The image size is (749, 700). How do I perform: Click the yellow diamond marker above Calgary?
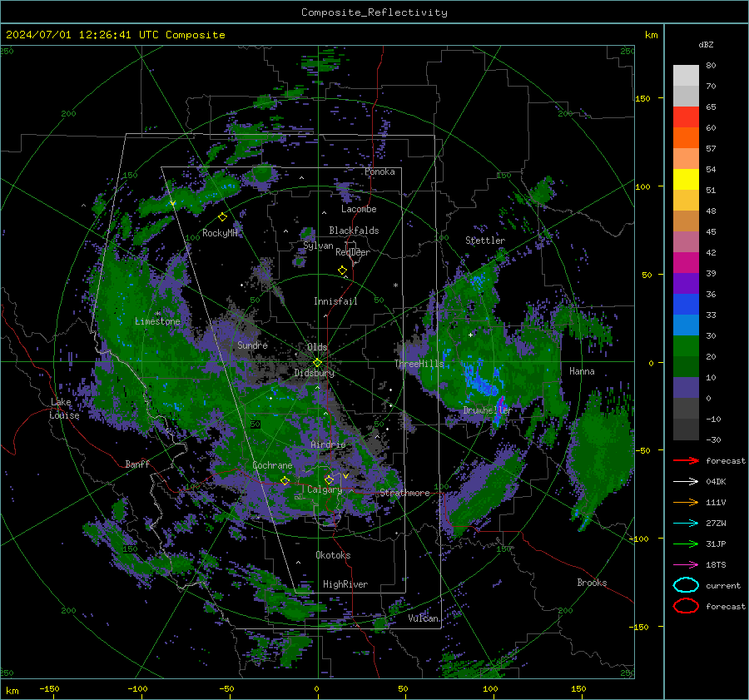pyautogui.click(x=329, y=479)
